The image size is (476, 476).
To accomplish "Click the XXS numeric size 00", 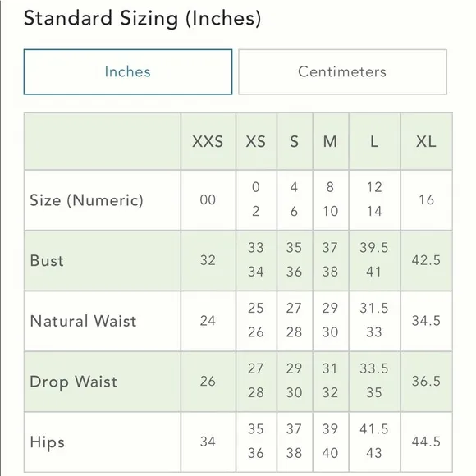I will (x=208, y=199).
